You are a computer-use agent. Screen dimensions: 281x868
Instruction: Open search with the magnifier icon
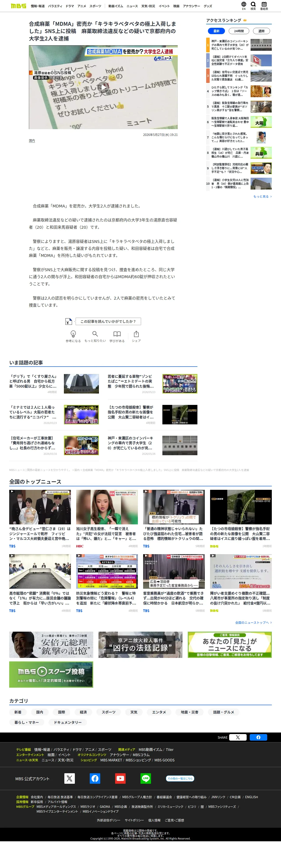(x=253, y=6)
